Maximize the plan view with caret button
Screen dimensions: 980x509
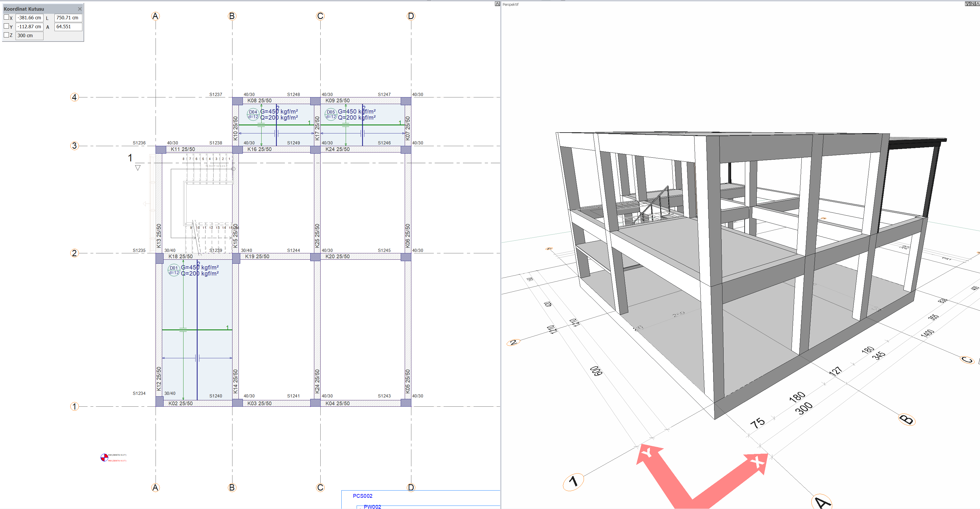coord(497,4)
